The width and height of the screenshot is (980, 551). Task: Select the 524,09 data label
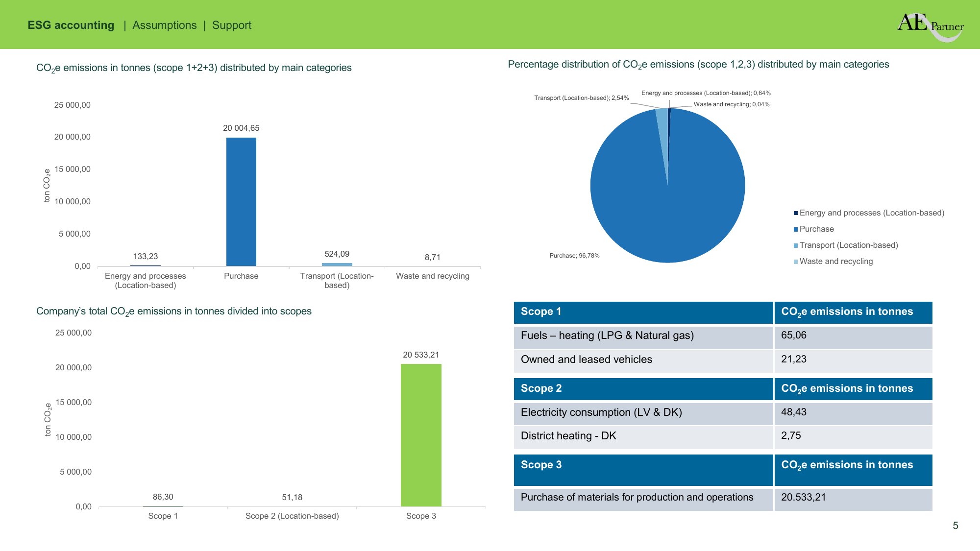(337, 254)
